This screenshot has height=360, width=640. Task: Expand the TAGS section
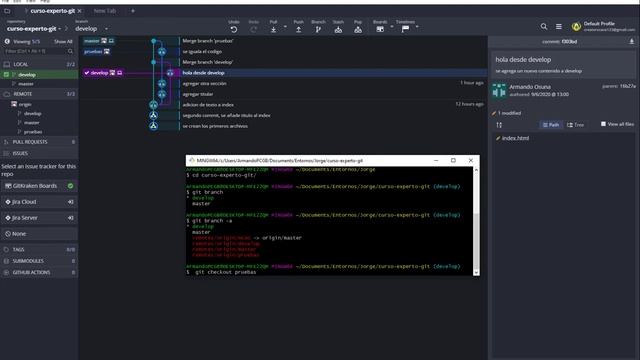(x=39, y=249)
